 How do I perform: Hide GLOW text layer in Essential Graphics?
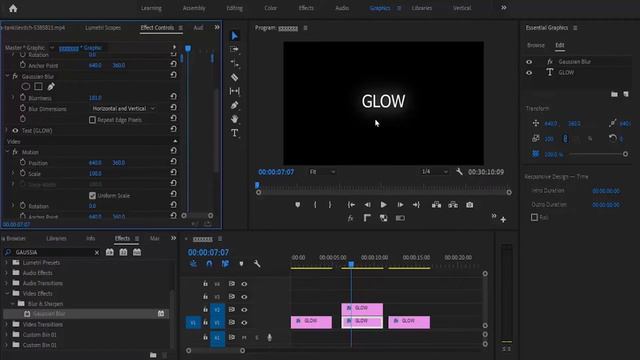pos(529,73)
